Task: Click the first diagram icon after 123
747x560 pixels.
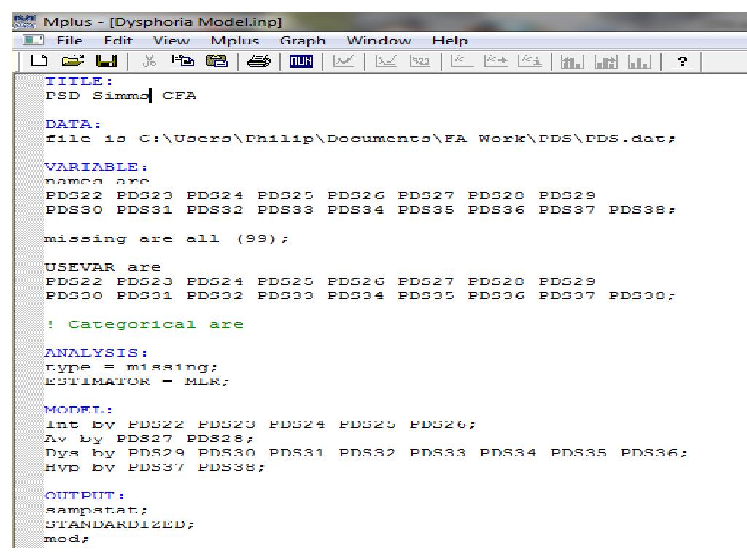Action: 462,61
